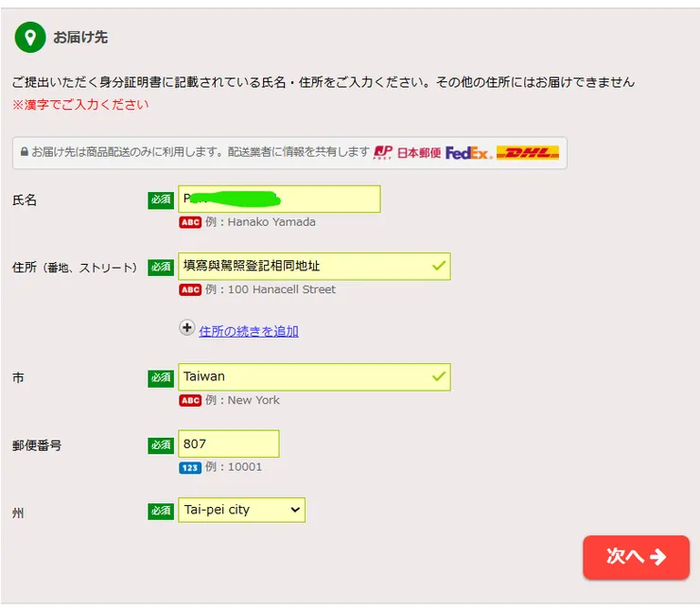Click the lock icon in delivery notice
Image resolution: width=700 pixels, height=609 pixels.
click(24, 151)
